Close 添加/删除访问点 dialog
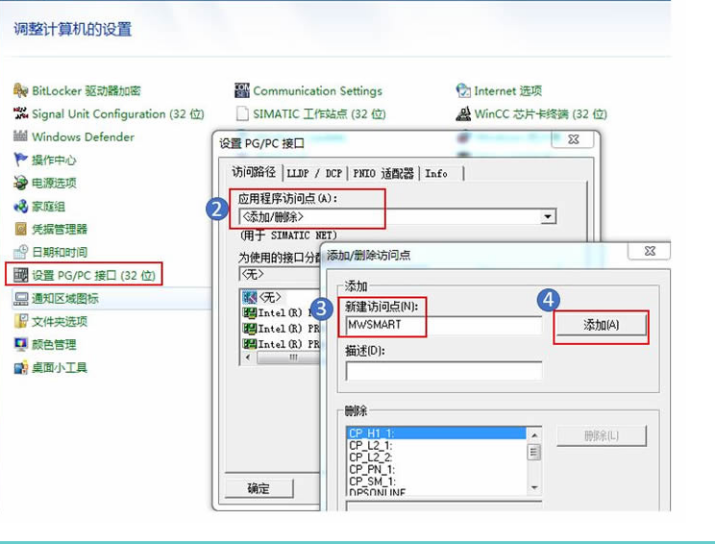 (649, 251)
